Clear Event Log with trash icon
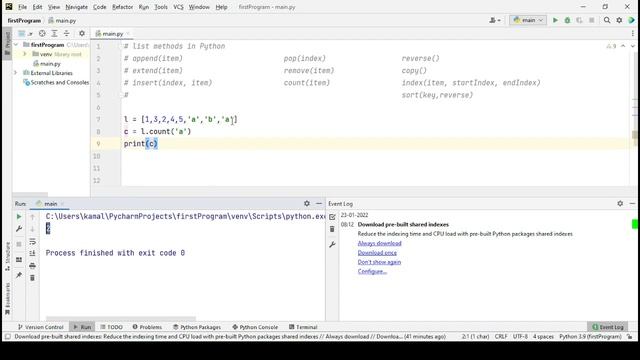Image resolution: width=640 pixels, height=360 pixels. pyautogui.click(x=332, y=229)
